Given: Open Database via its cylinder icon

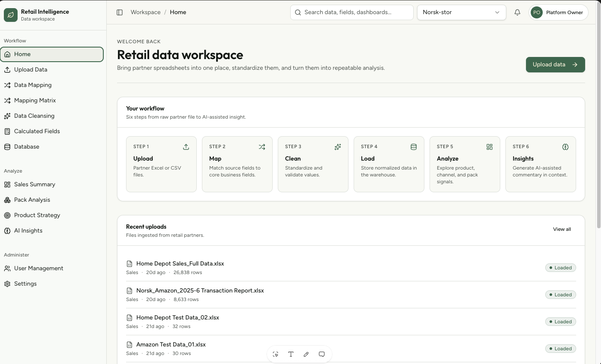Looking at the screenshot, I should click(x=7, y=146).
